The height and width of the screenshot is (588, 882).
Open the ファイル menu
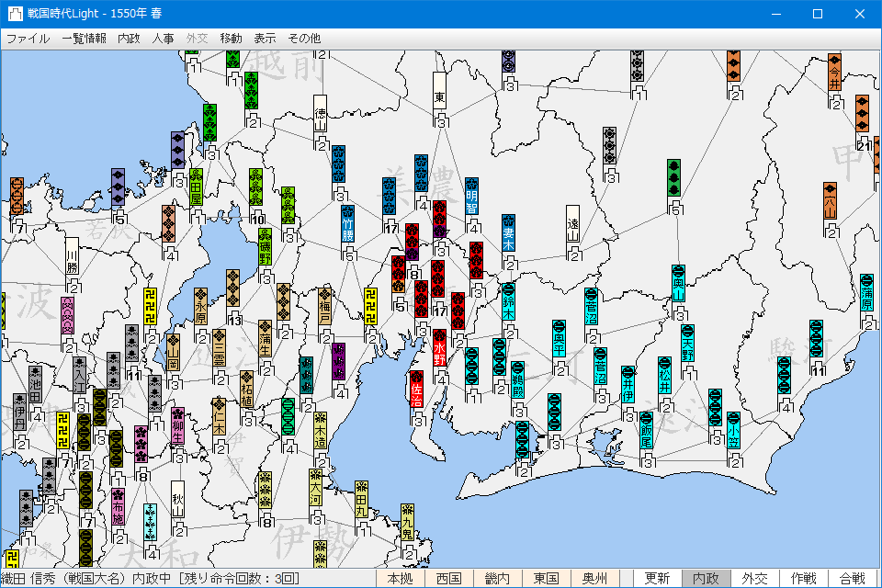[28, 39]
